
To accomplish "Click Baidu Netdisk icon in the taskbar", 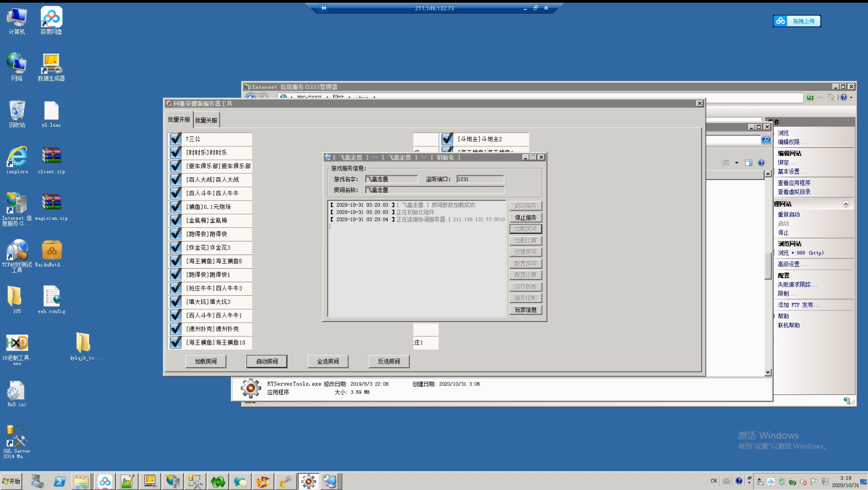I will tap(104, 481).
